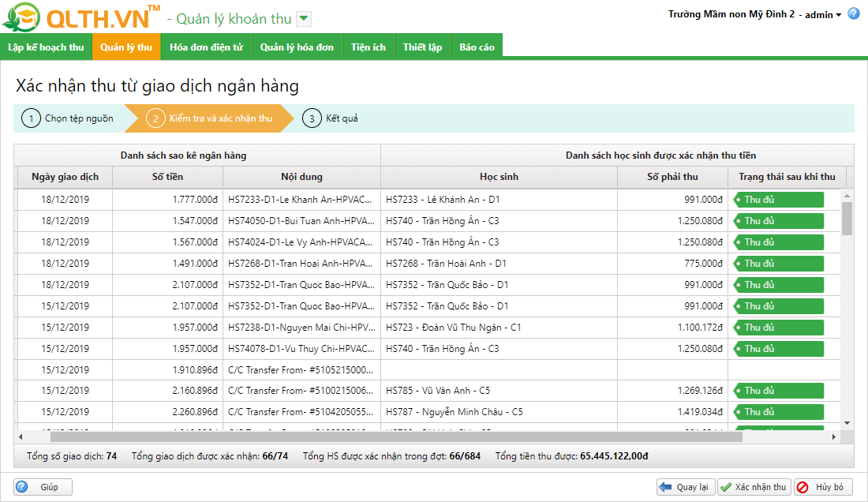Open the Quản lý khoản thu module dropdown
The width and height of the screenshot is (868, 502).
[x=305, y=19]
